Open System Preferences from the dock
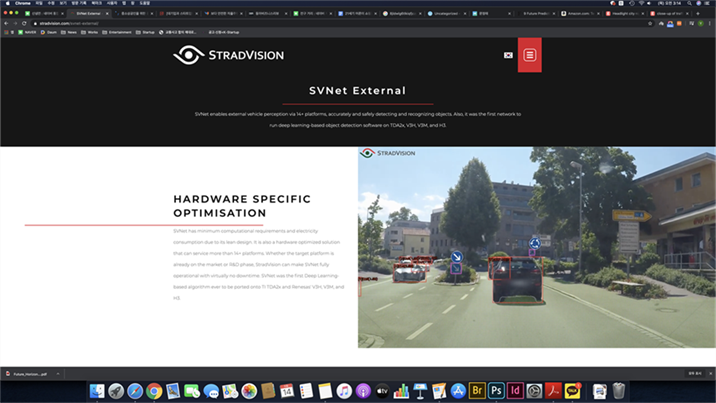 pos(534,391)
